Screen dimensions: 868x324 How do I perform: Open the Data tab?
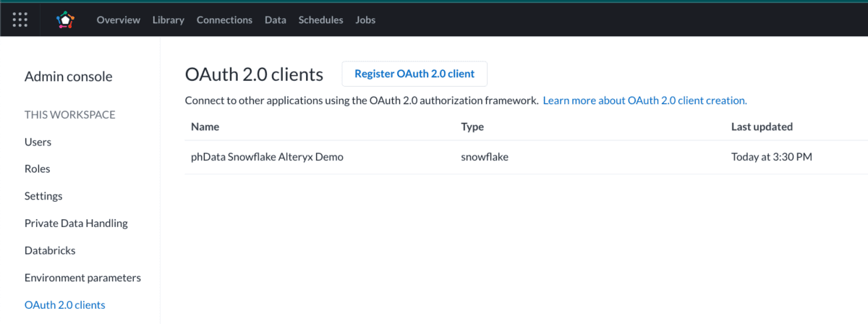276,20
